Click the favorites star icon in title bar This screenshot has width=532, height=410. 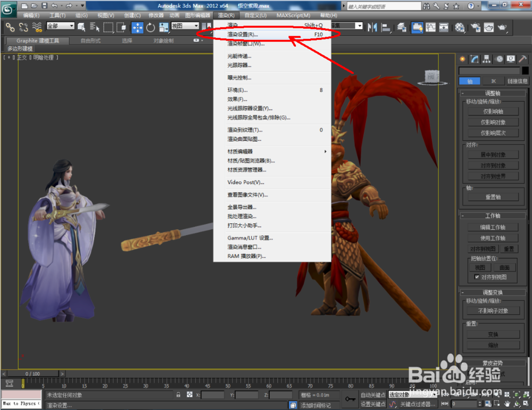click(456, 6)
